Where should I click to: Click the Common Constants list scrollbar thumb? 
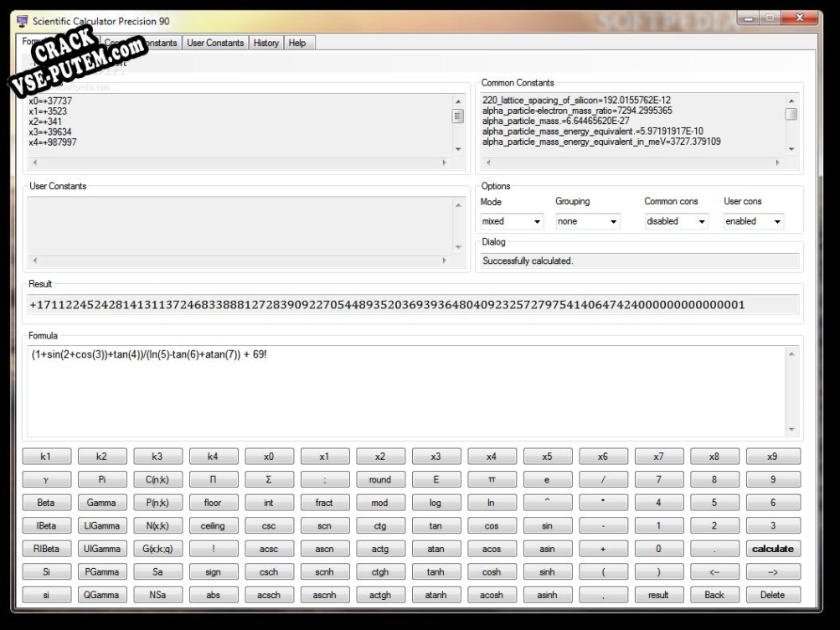[x=791, y=114]
